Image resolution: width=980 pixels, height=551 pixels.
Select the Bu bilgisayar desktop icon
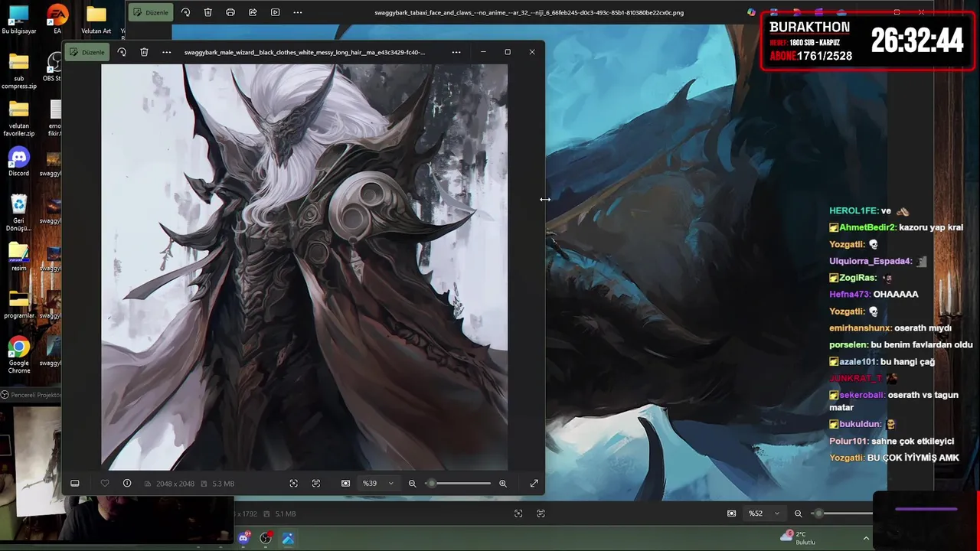(18, 20)
